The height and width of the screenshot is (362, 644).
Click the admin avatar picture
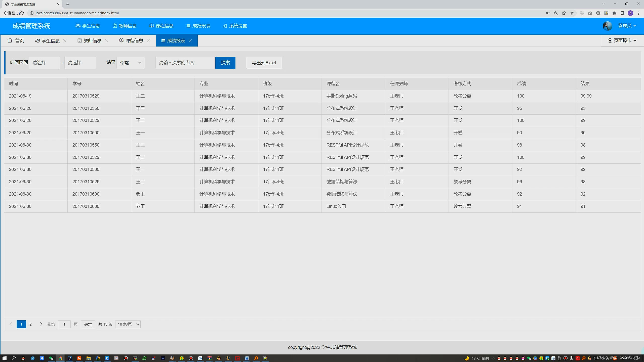point(607,26)
